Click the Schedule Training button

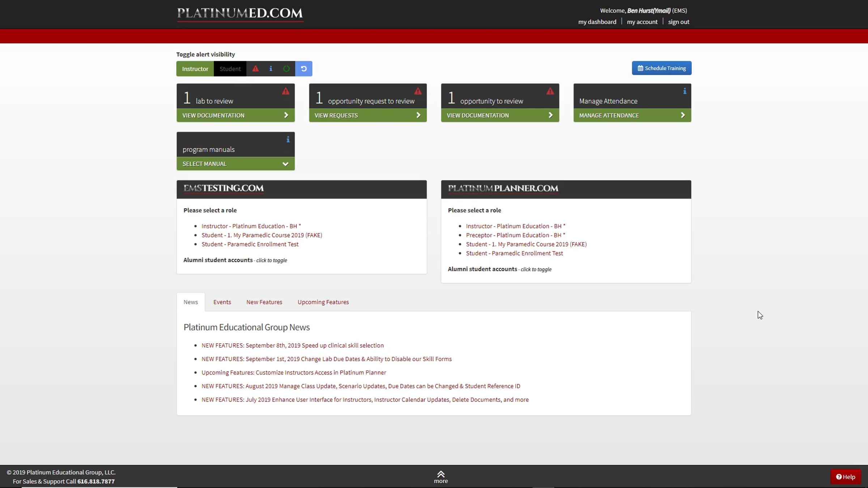click(661, 68)
